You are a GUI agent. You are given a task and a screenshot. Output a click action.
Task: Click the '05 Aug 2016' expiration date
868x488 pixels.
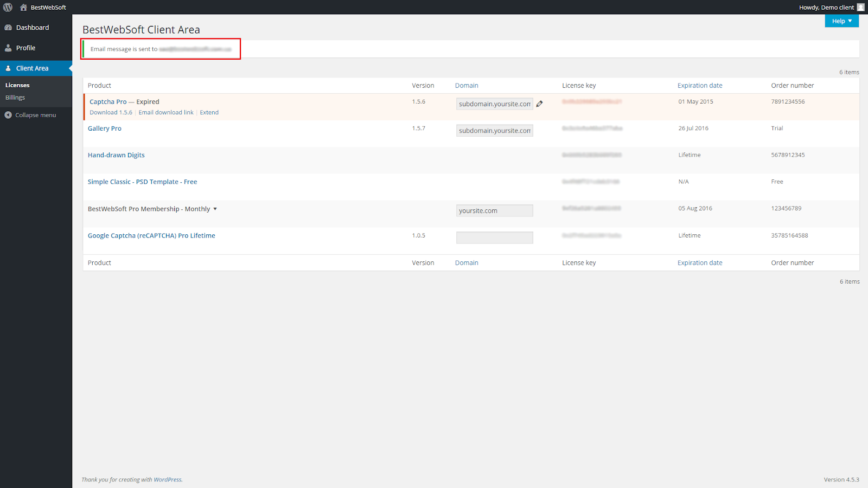(x=695, y=208)
